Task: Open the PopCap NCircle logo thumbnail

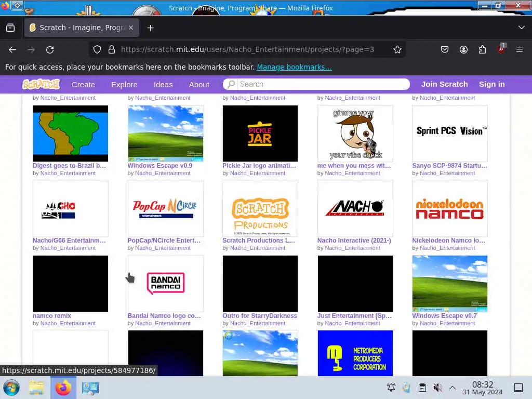Action: 166,208
